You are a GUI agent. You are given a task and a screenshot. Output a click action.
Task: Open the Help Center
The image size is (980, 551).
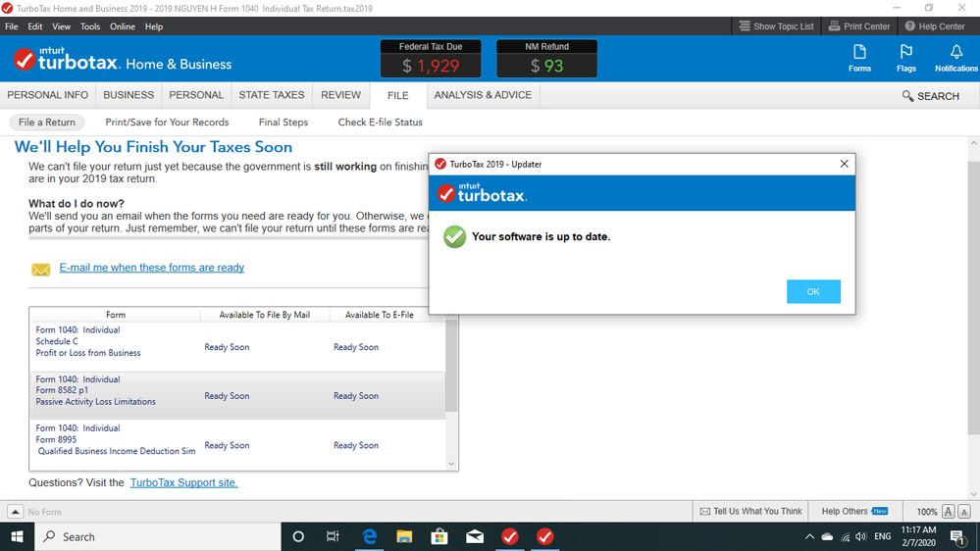click(935, 26)
